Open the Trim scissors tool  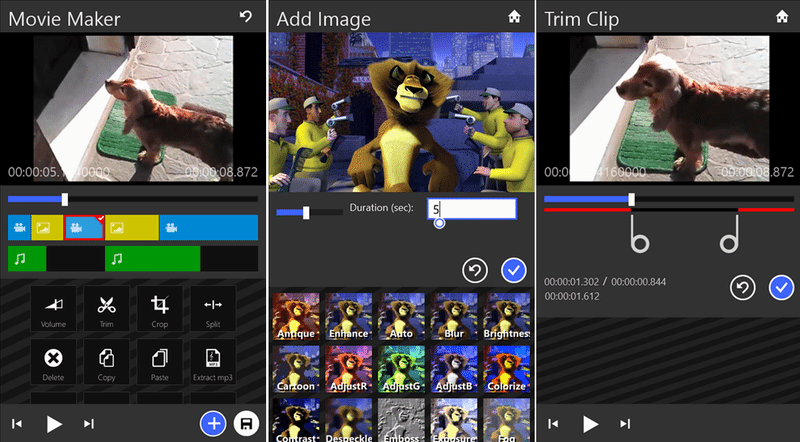107,309
